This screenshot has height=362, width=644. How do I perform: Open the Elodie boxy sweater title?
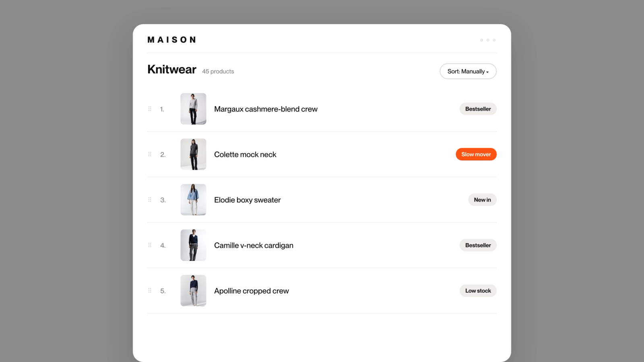[248, 200]
